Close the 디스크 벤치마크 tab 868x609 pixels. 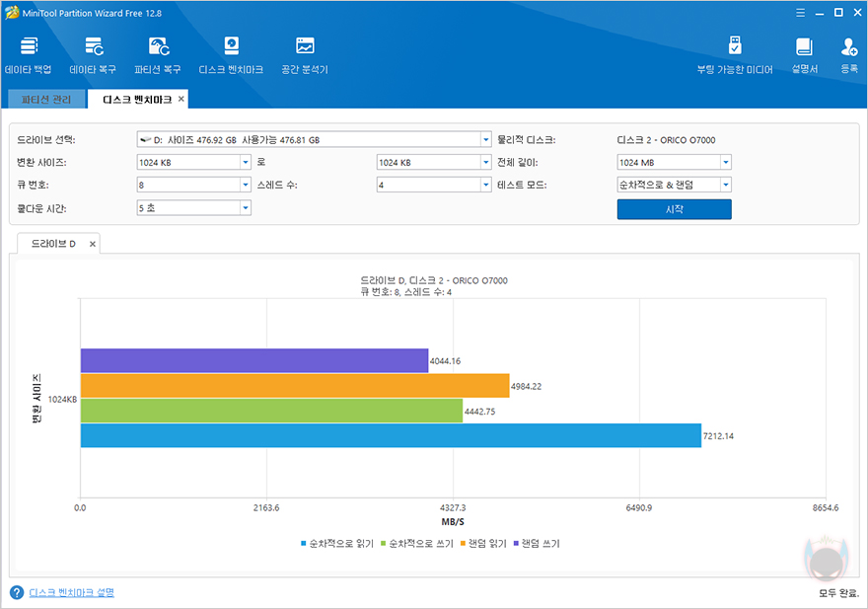(181, 99)
